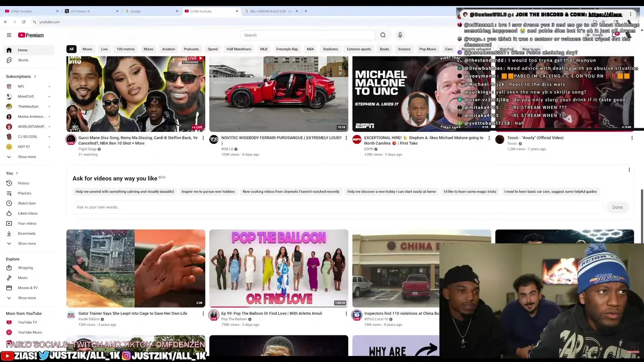Open Ask for videos section options menu
This screenshot has width=644, height=362.
(x=629, y=170)
